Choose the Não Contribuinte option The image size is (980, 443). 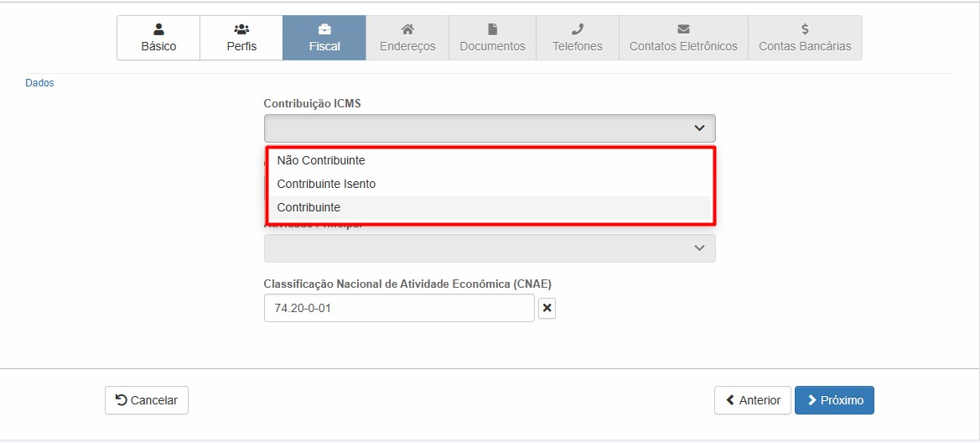click(x=321, y=160)
